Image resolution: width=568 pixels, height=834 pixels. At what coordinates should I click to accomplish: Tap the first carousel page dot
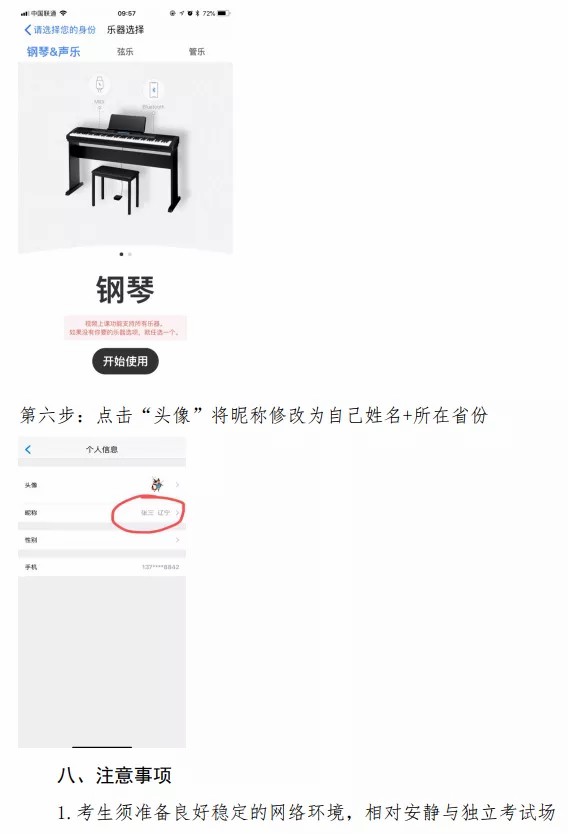click(x=122, y=254)
